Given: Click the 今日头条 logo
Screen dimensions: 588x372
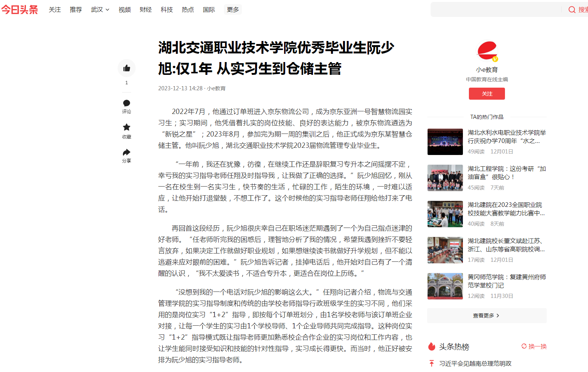Looking at the screenshot, I should pyautogui.click(x=20, y=9).
